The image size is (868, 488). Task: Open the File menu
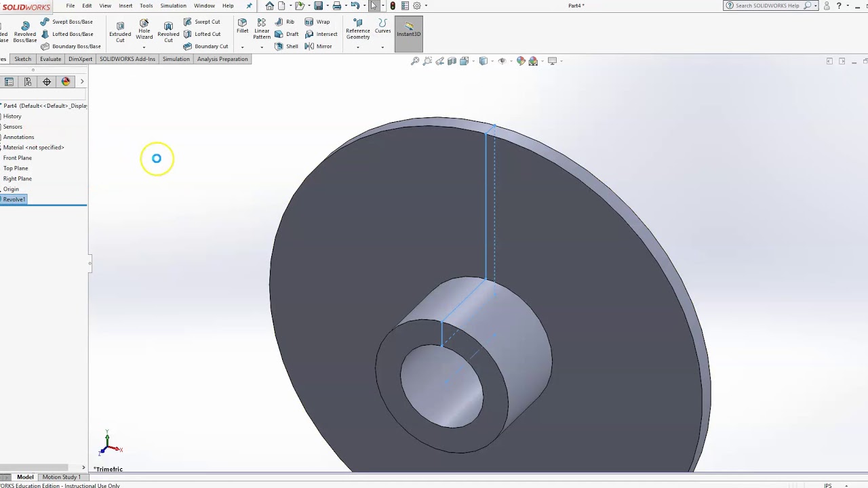(71, 5)
